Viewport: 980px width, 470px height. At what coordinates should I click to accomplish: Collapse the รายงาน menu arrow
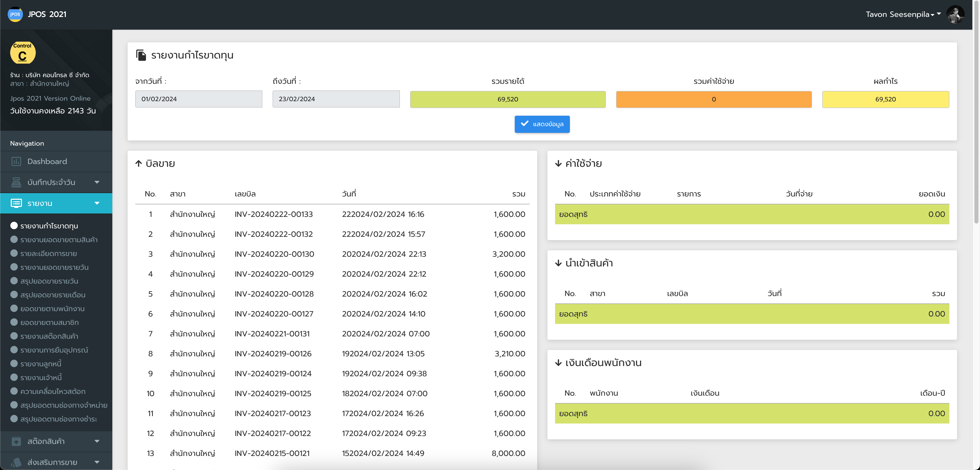click(x=97, y=203)
